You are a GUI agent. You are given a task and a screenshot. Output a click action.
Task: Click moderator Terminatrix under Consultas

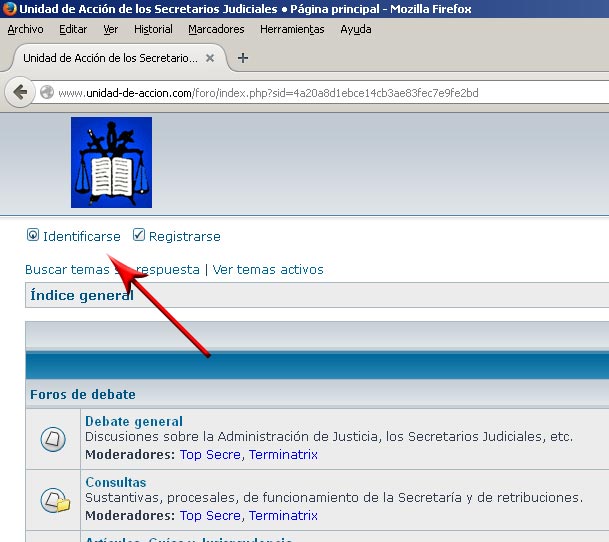point(283,515)
